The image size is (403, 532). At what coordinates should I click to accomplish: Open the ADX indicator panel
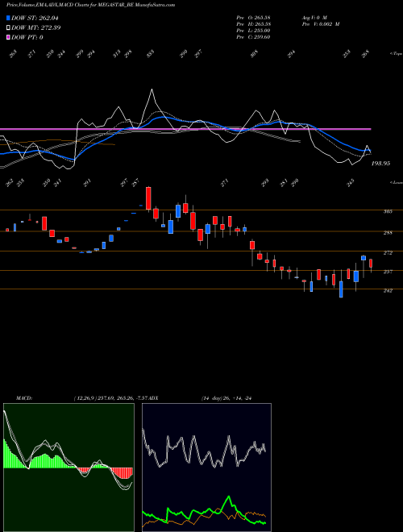click(206, 468)
